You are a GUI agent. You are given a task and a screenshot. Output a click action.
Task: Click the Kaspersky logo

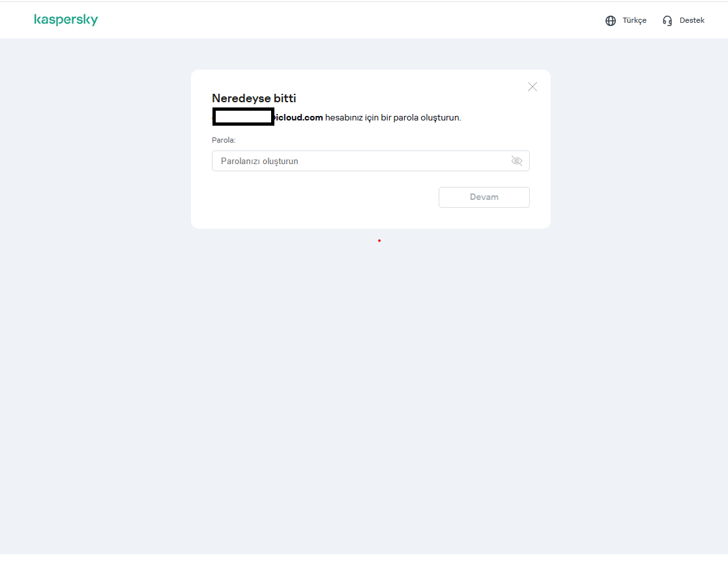(66, 20)
